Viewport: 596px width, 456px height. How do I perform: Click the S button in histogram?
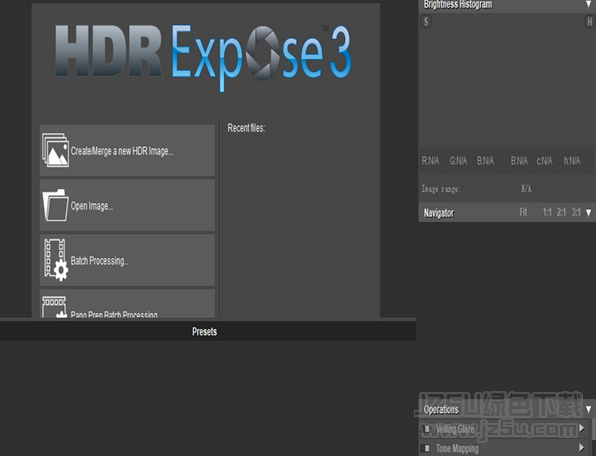426,22
